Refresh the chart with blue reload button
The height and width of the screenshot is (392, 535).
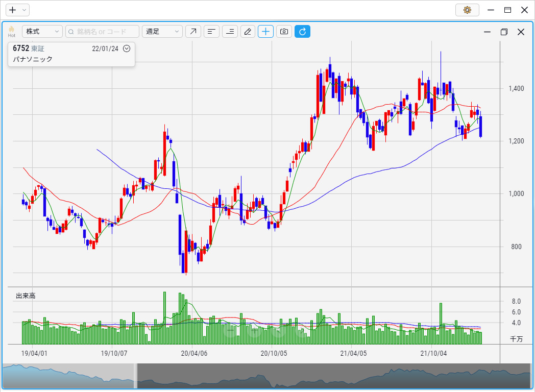302,31
